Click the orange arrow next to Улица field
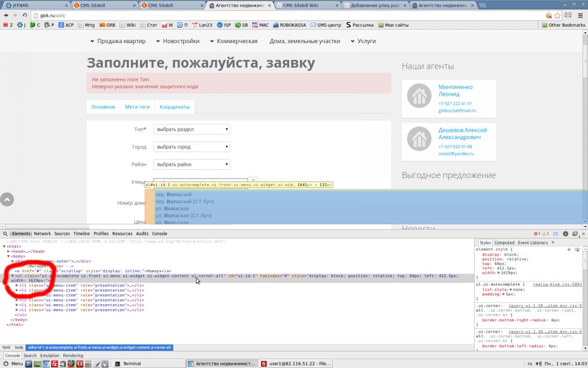Image resolution: width=588 pixels, height=368 pixels. 253,181
